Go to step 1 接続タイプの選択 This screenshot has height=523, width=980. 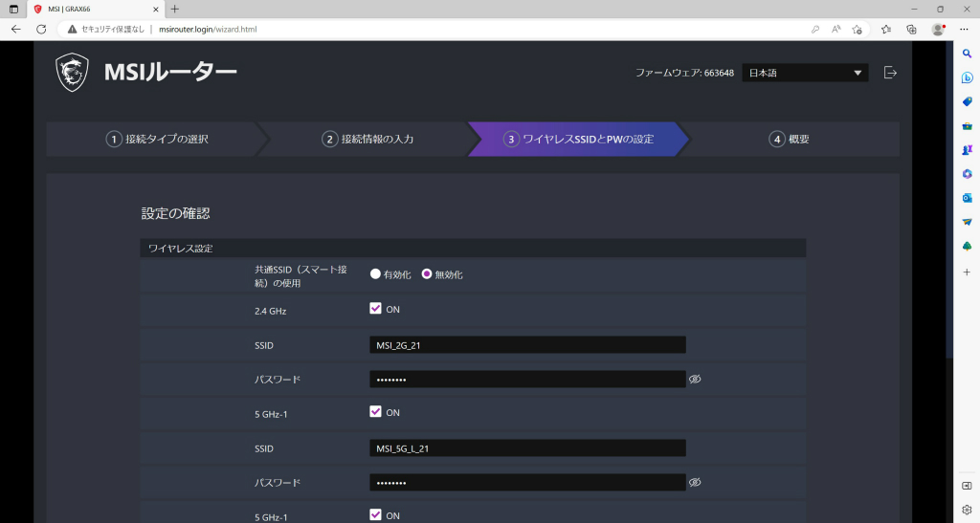157,140
